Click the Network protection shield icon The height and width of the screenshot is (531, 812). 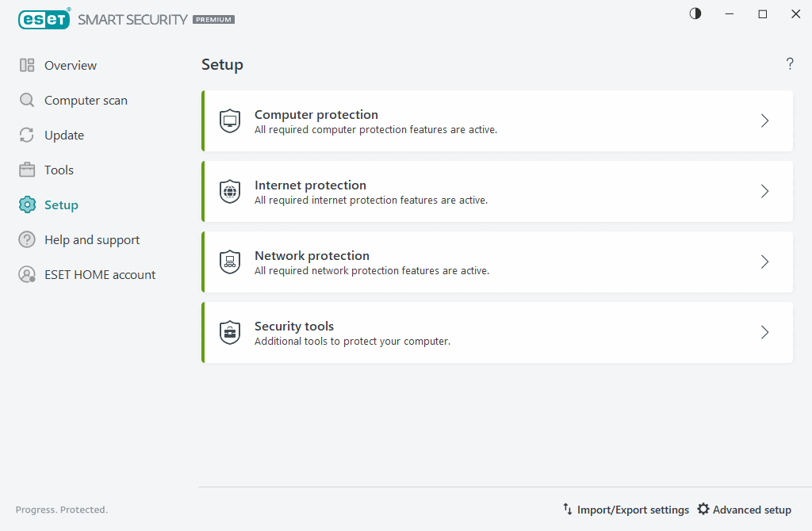tap(230, 262)
